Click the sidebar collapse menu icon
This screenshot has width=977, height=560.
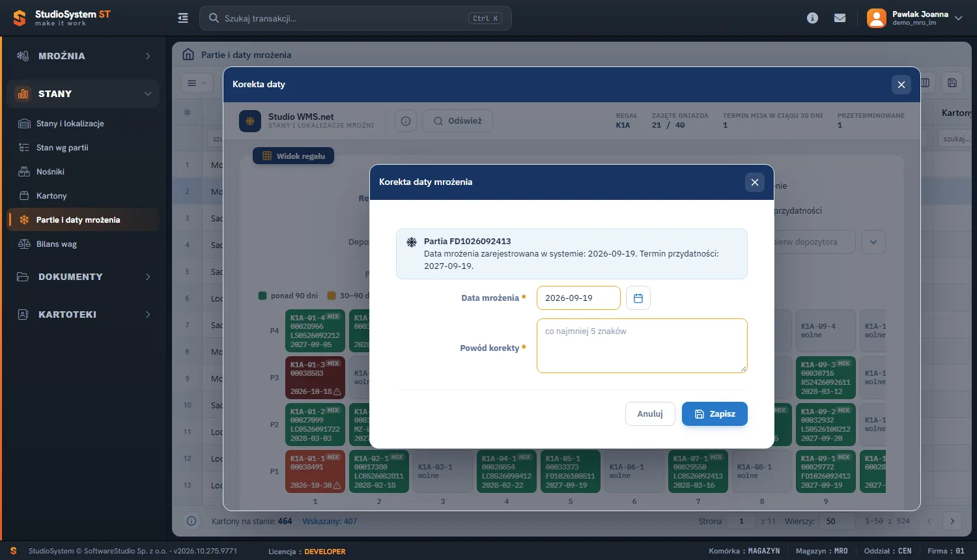click(x=183, y=18)
